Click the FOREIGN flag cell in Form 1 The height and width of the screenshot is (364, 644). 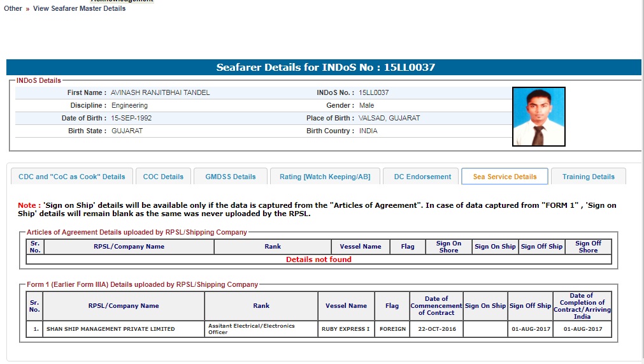click(392, 329)
